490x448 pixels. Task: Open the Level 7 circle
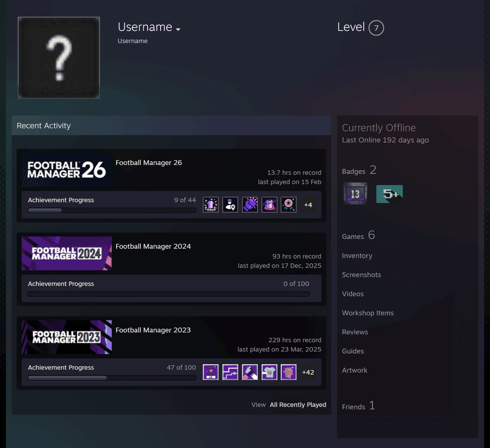(376, 28)
